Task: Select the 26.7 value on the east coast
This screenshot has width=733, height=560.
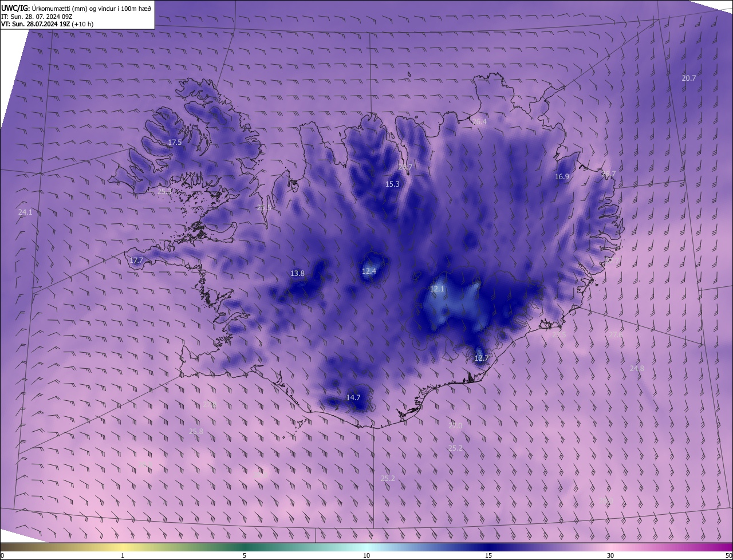Action: pyautogui.click(x=608, y=173)
